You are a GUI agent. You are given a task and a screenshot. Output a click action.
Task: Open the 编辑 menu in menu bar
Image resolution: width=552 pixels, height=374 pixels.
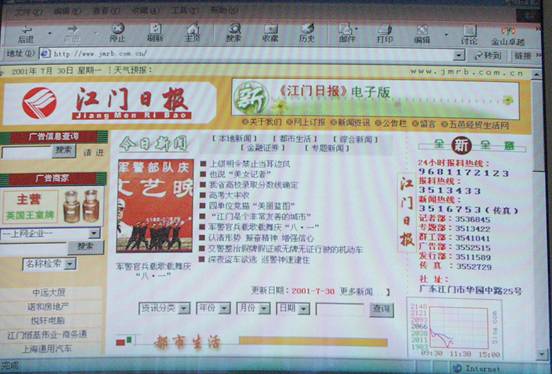coord(67,12)
